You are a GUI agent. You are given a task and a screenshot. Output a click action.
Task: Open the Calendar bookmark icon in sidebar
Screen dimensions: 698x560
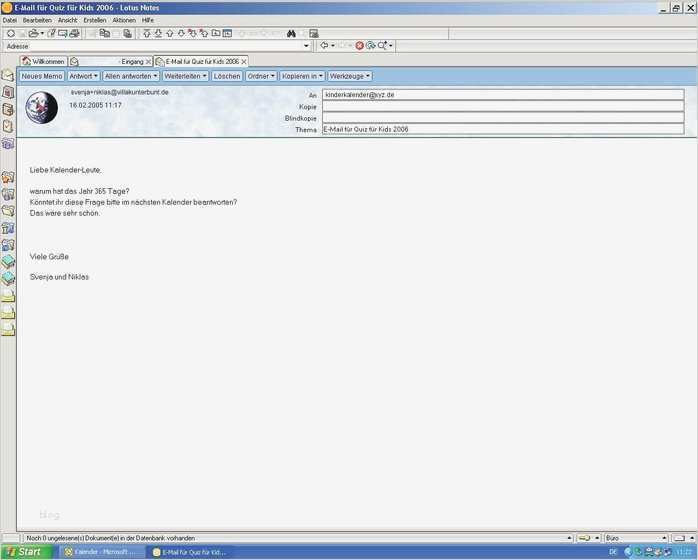point(8,93)
